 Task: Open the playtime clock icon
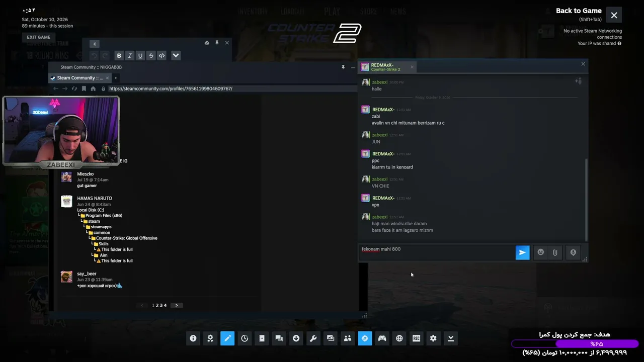(245, 338)
